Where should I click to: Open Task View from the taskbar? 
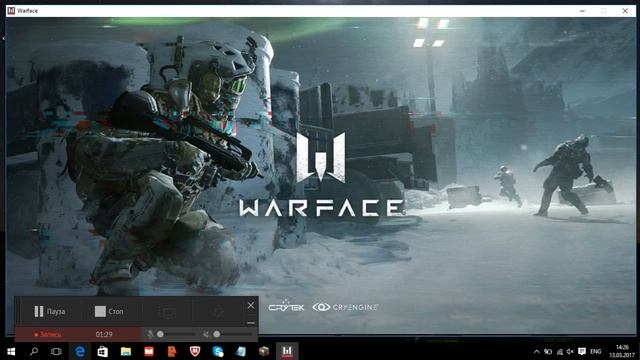pyautogui.click(x=56, y=351)
